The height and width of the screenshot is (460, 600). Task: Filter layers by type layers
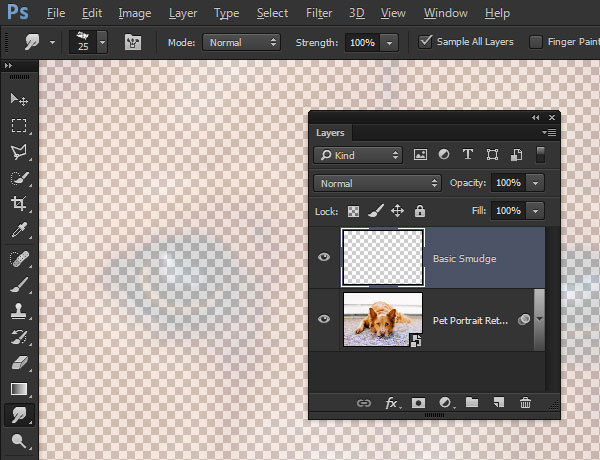point(468,155)
